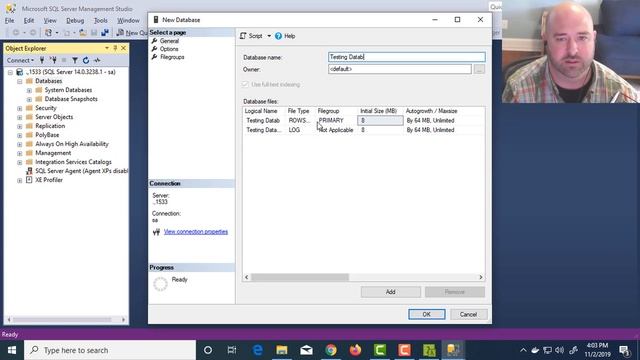The image size is (640, 360).
Task: Open the volume control in system tray
Action: click(560, 350)
